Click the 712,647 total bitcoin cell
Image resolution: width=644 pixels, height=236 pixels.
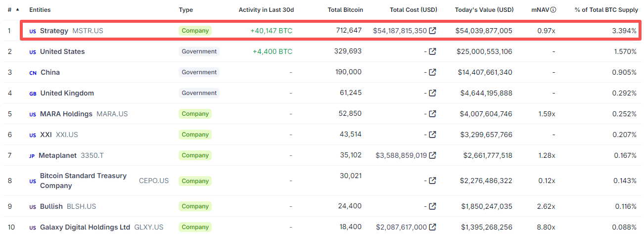click(x=349, y=30)
